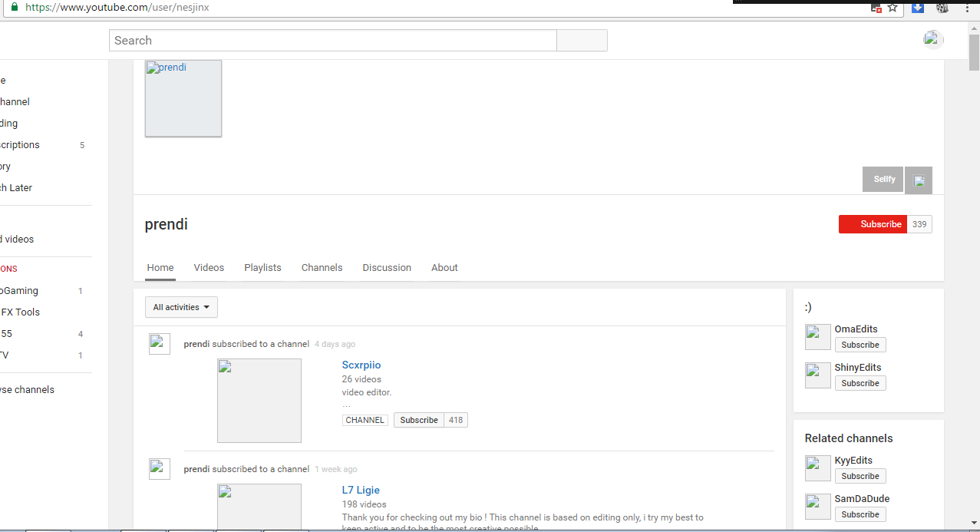Open the blue download arrow extension

click(917, 8)
